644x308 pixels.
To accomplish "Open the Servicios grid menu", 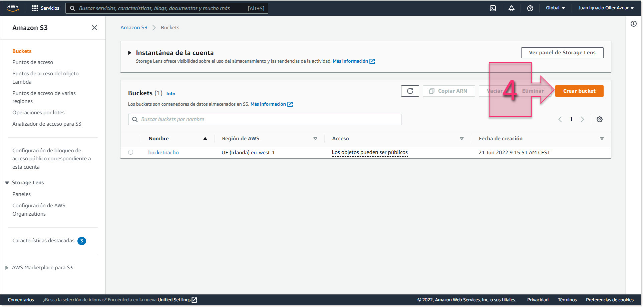I will 46,8.
